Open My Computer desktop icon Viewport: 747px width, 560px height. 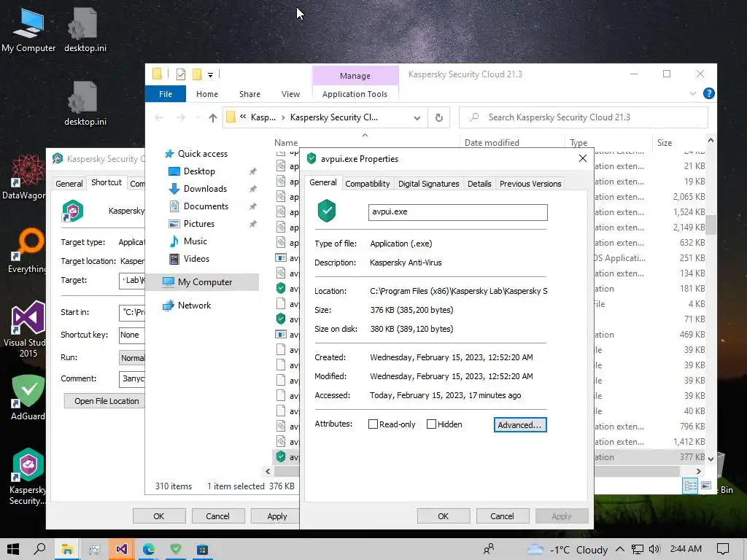click(x=28, y=31)
